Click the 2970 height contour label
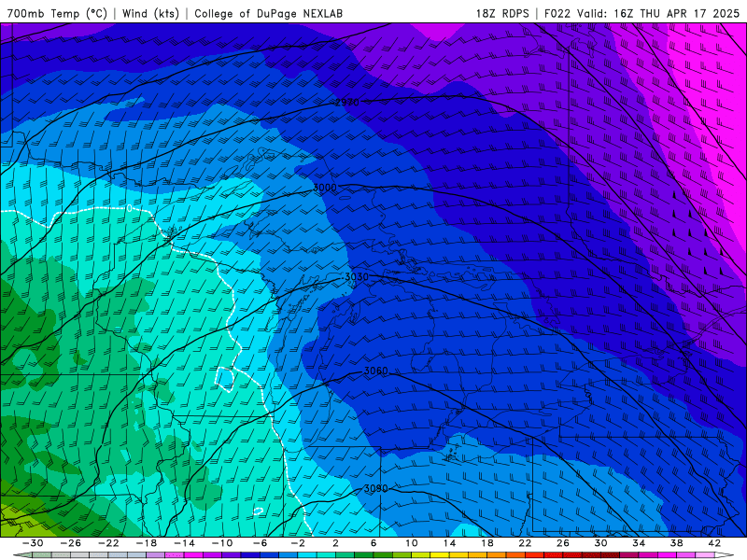The width and height of the screenshot is (747, 560). [346, 103]
